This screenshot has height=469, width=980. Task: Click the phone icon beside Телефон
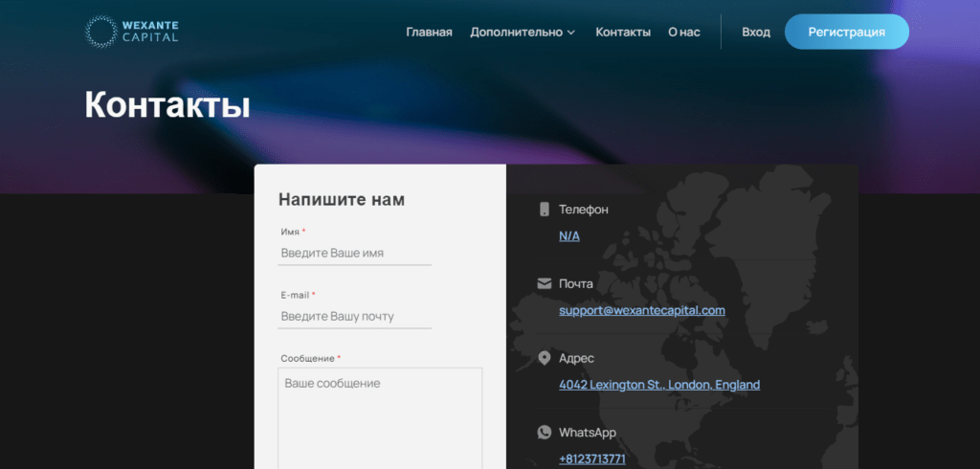545,210
